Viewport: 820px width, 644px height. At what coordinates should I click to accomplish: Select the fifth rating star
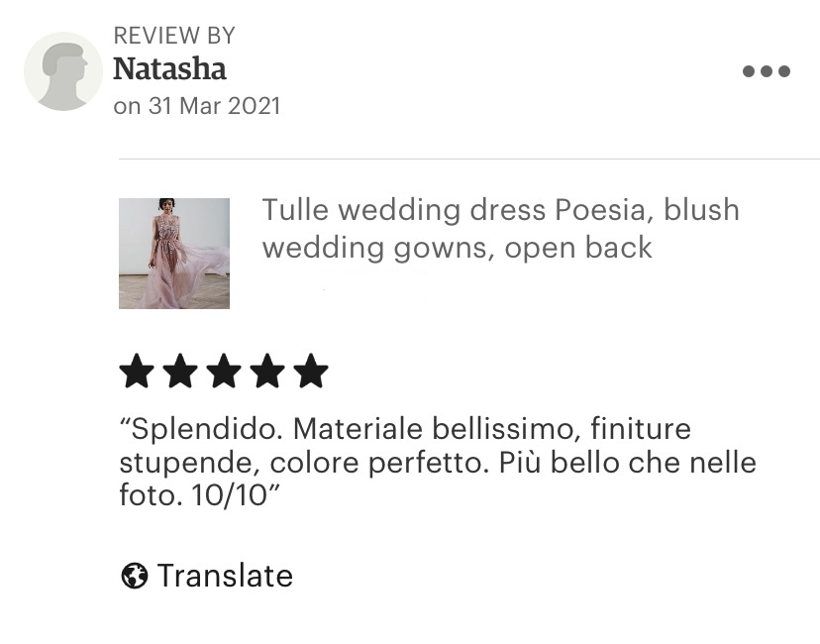coord(311,371)
